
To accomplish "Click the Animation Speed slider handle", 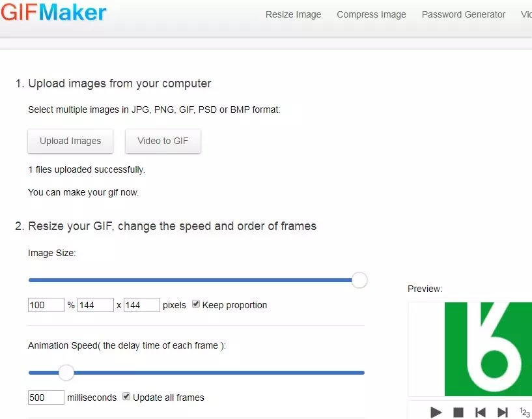I will pos(66,373).
